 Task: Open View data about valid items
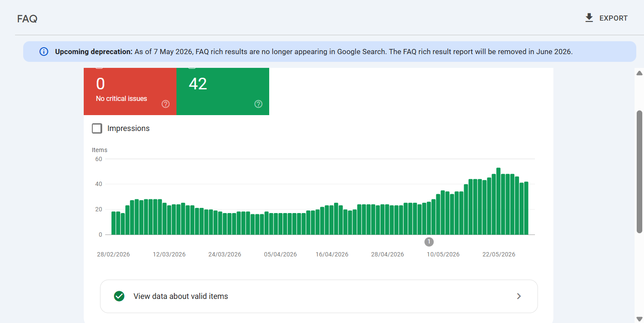point(319,296)
